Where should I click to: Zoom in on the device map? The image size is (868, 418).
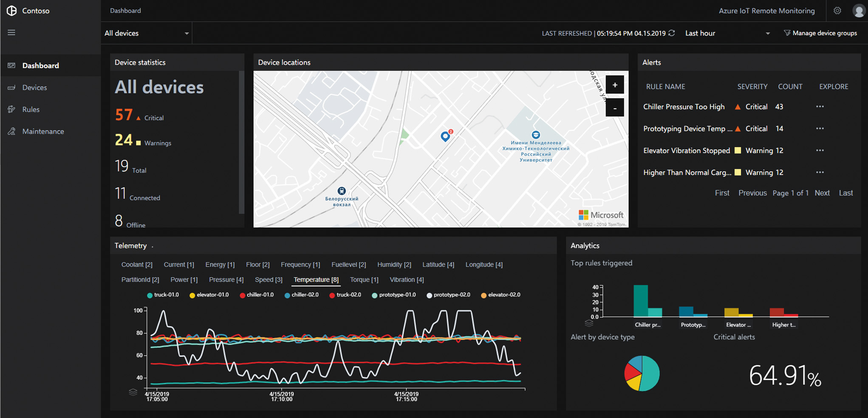tap(614, 85)
